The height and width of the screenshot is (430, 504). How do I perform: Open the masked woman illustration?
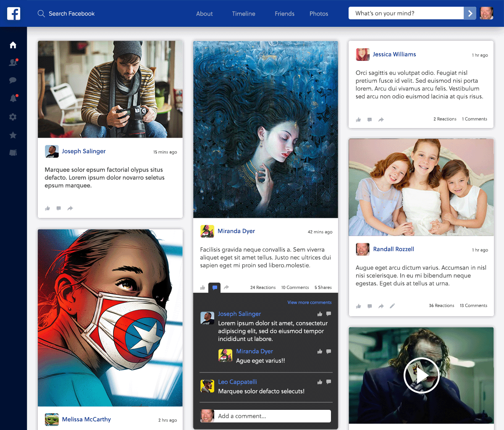click(x=110, y=318)
